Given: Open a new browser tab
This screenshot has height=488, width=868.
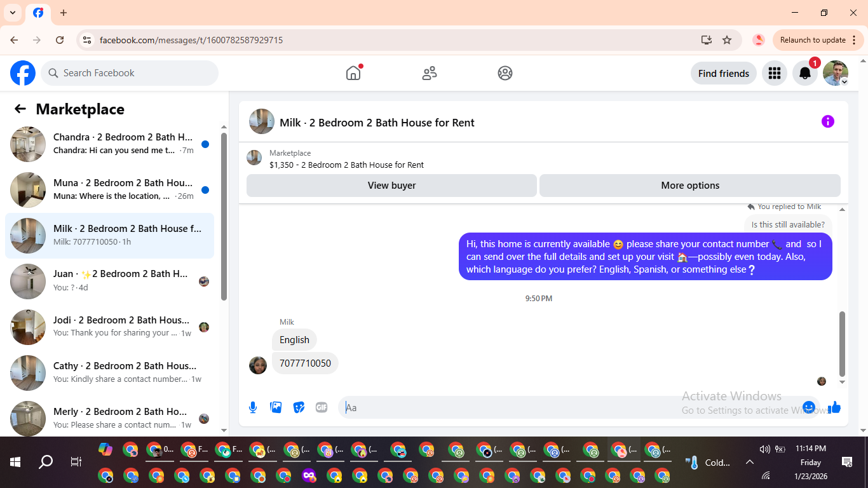Looking at the screenshot, I should [64, 13].
